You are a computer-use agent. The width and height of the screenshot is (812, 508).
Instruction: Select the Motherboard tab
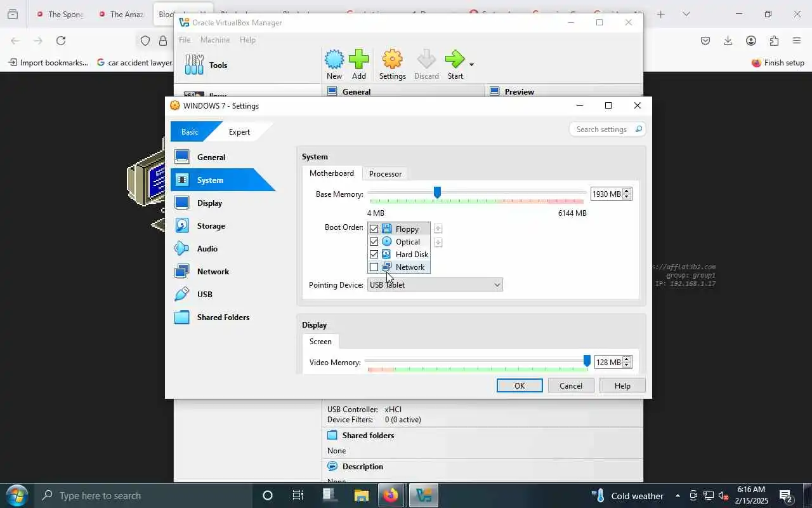point(332,173)
